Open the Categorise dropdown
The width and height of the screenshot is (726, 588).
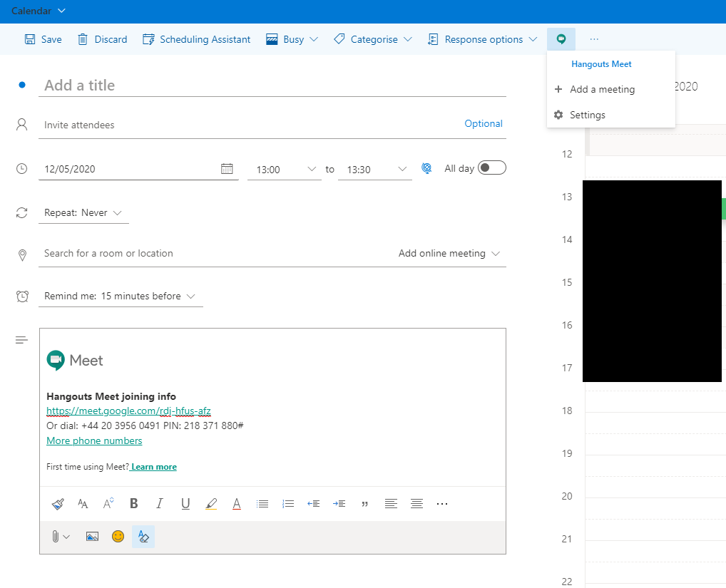tap(373, 39)
